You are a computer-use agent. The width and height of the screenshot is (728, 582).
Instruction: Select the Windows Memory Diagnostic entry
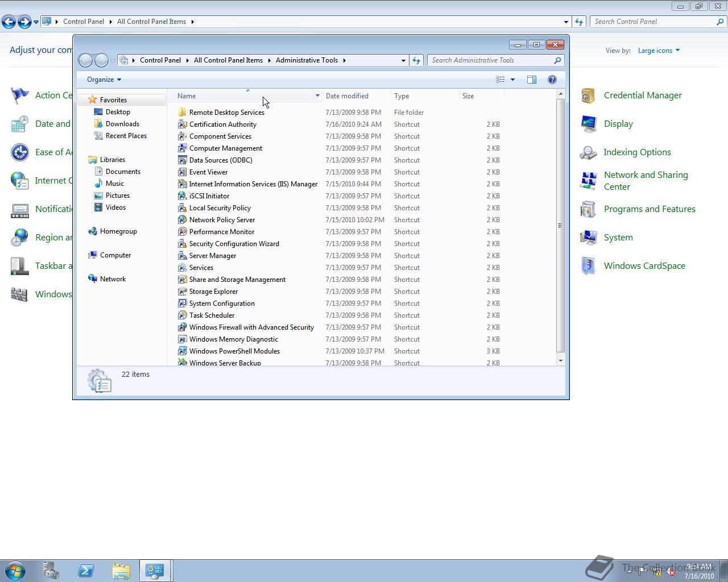point(233,339)
